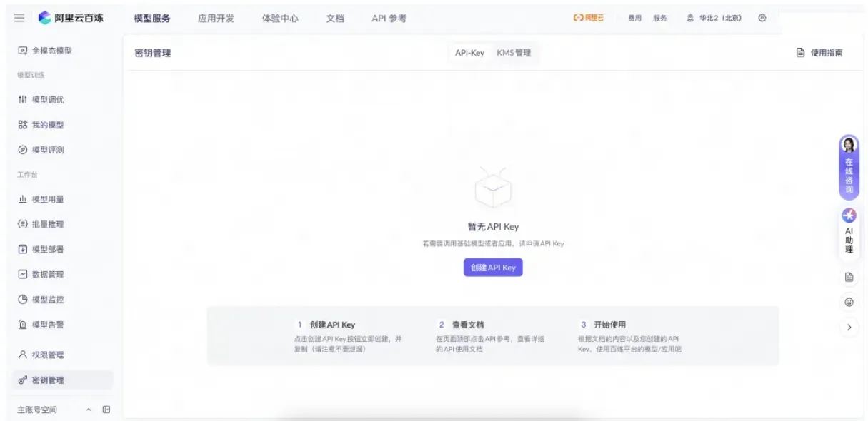This screenshot has height=421, width=868.
Task: Open the 服务 menu
Action: coord(659,19)
